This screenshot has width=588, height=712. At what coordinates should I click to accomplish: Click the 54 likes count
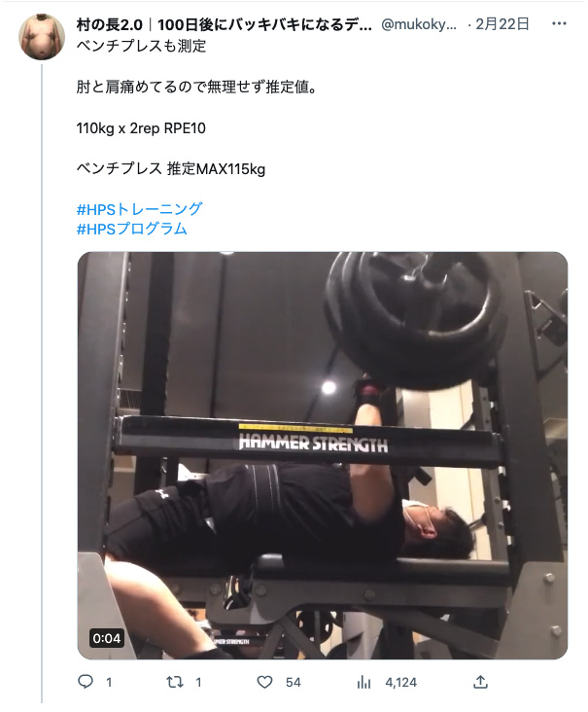point(294,682)
